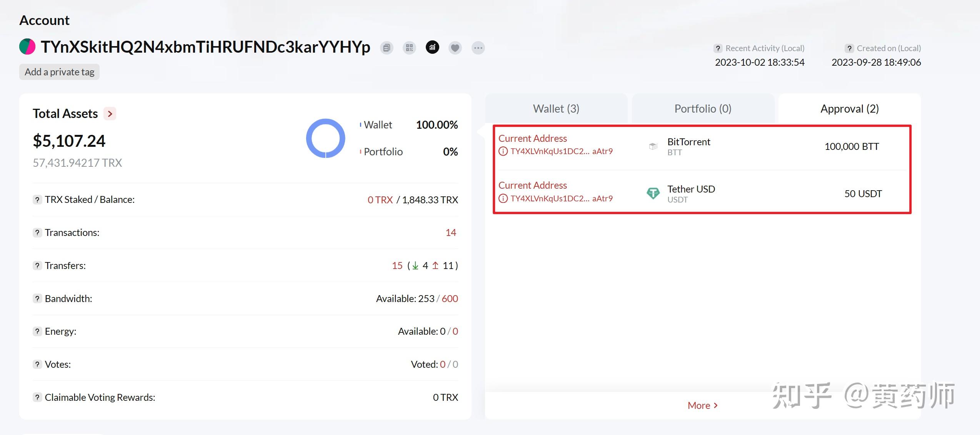The height and width of the screenshot is (435, 980).
Task: Click the Wallet 100.00% legend entry
Action: pyautogui.click(x=409, y=125)
